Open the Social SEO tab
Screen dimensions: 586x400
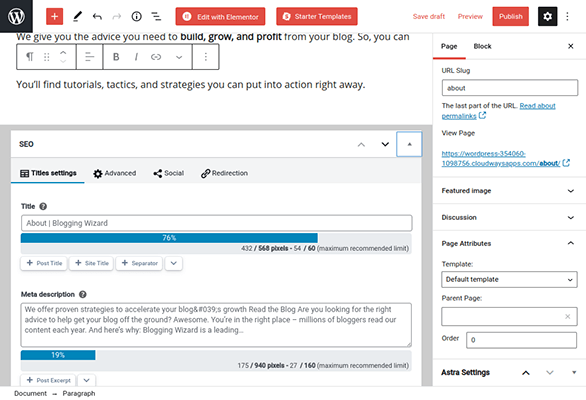pos(169,173)
